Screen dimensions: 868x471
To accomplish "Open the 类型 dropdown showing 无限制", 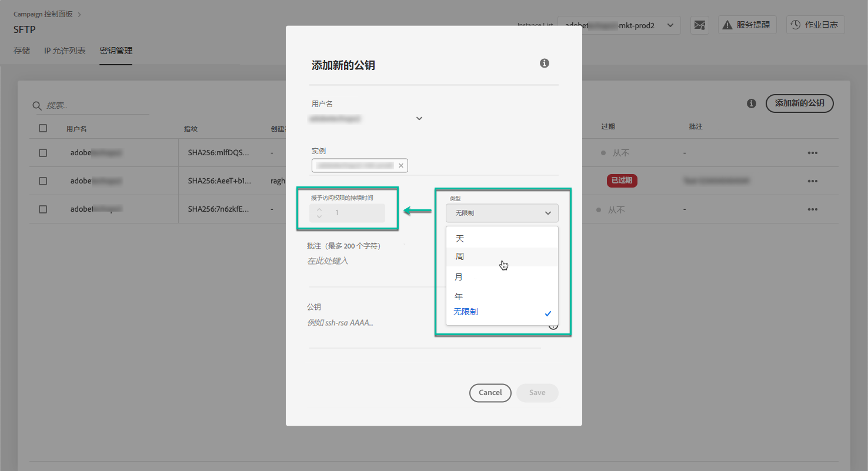I will point(502,213).
